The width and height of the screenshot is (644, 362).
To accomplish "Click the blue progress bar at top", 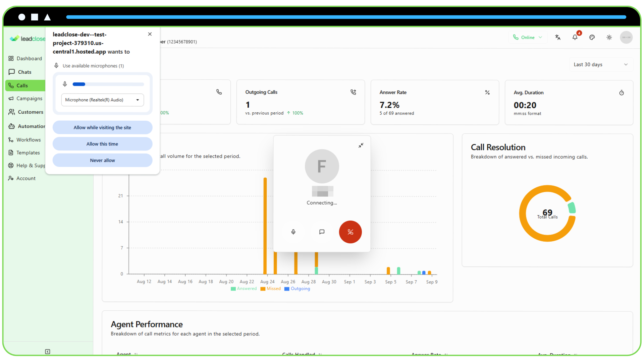I will pyautogui.click(x=346, y=17).
